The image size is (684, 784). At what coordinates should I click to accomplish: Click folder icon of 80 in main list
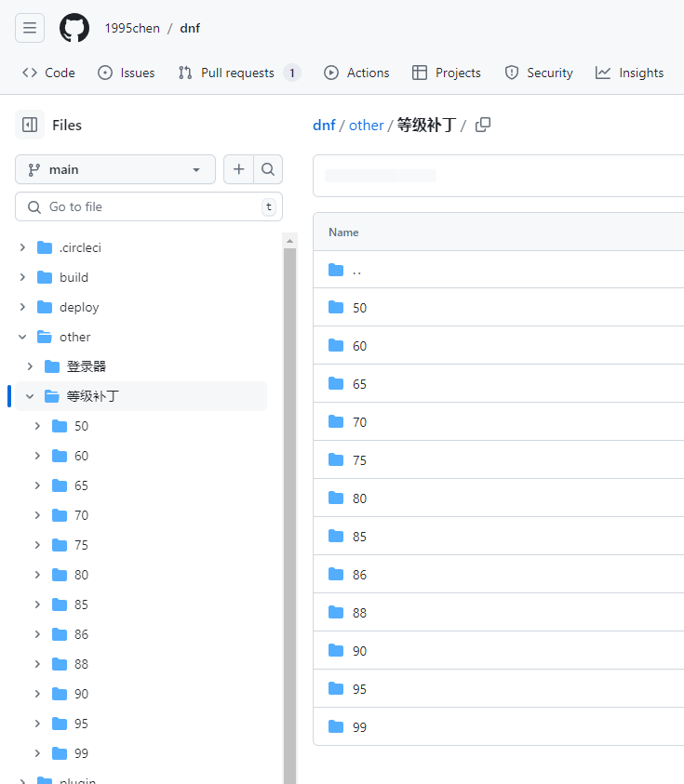click(x=336, y=498)
